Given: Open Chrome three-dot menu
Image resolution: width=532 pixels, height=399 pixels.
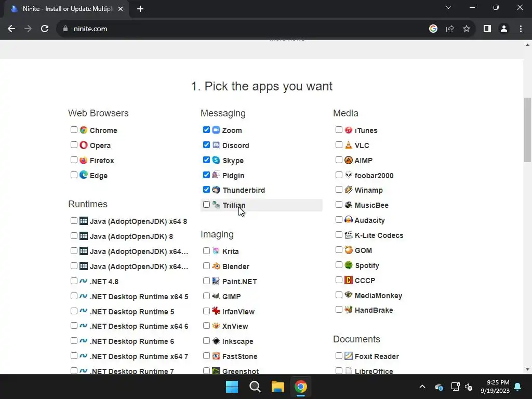Looking at the screenshot, I should tap(521, 29).
